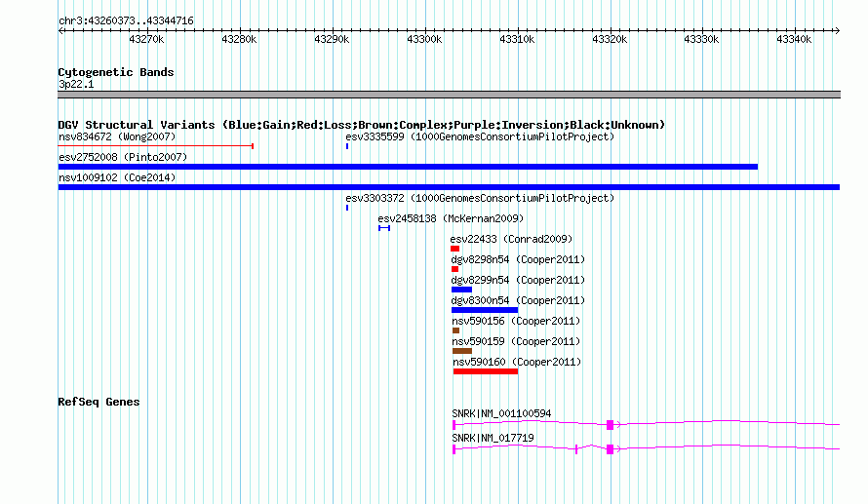Viewport: 868px width, 504px height.
Task: Click the nsv834672 (Wong2007) label
Action: (x=117, y=136)
